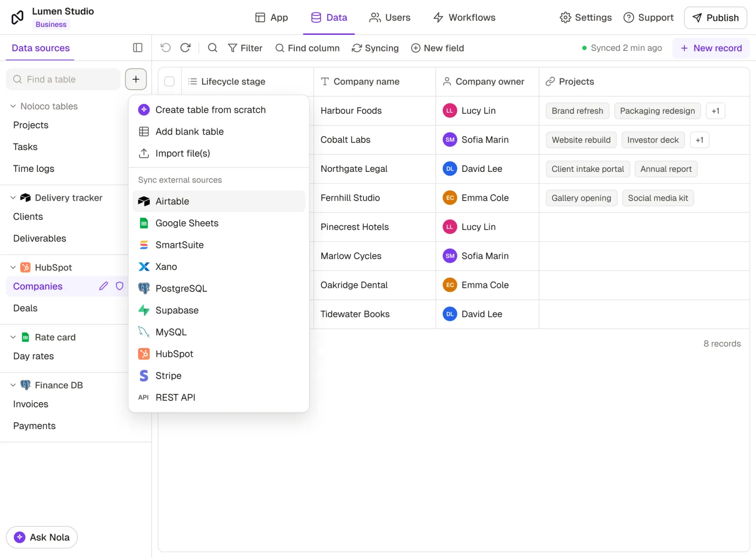The width and height of the screenshot is (756, 558).
Task: Click the Publish button
Action: (715, 18)
